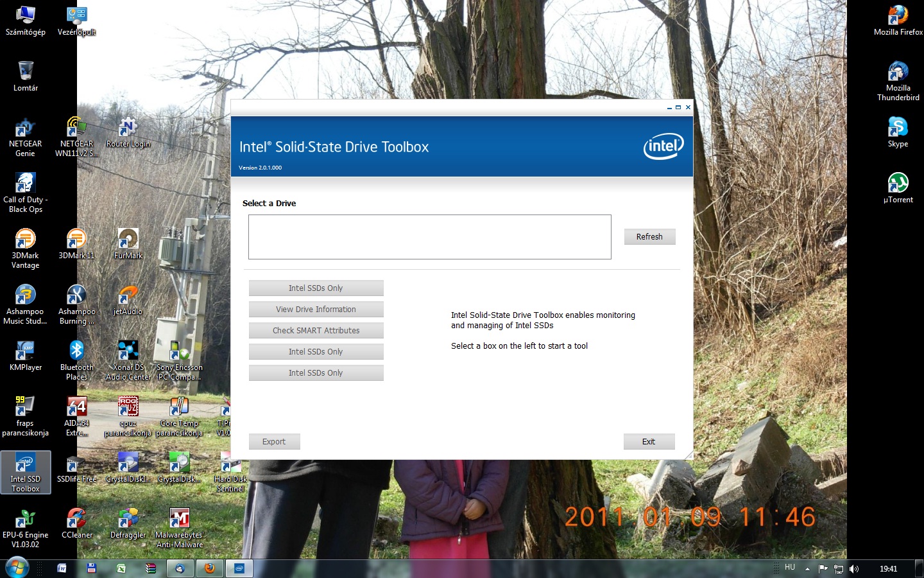Launch fraps parancsikonja shortcut
Screen dimensions: 924x578
tap(26, 417)
